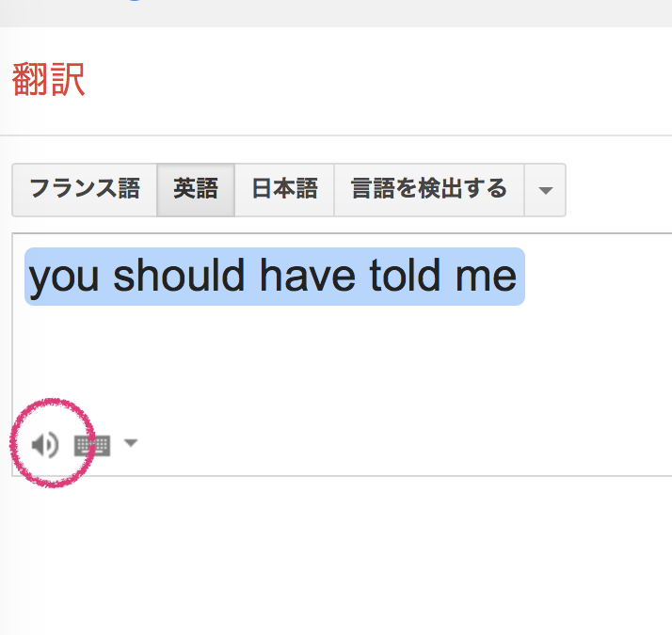Click the word "me" in highlighted text
Screen dimensions: 672x635
(486, 278)
